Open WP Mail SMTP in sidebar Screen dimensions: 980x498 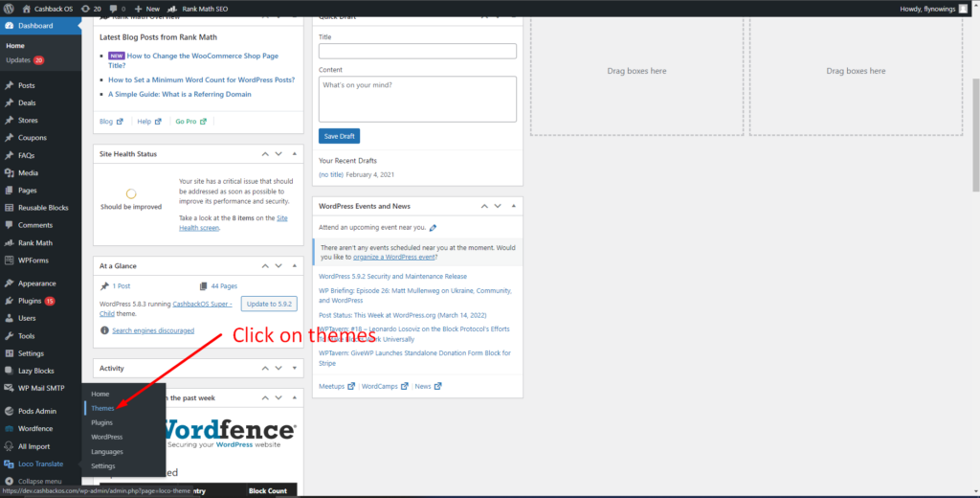tap(40, 389)
